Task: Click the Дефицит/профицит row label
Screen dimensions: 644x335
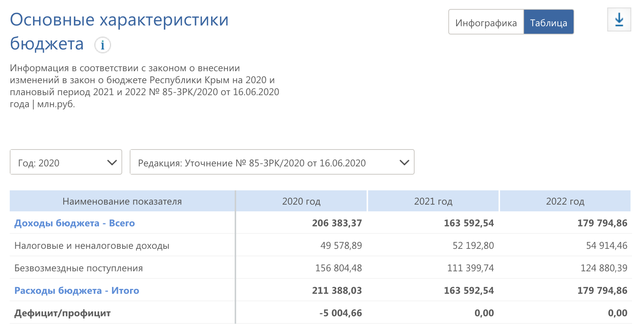Action: pos(62,313)
